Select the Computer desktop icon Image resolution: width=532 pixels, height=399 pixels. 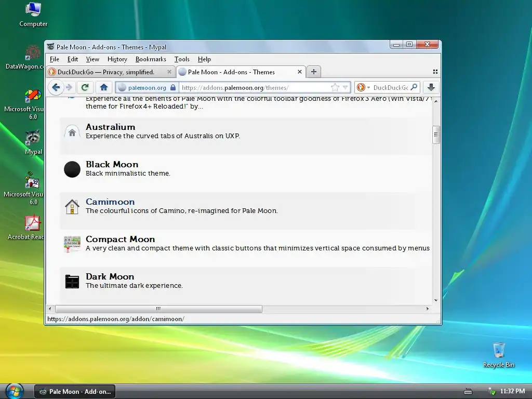point(33,15)
